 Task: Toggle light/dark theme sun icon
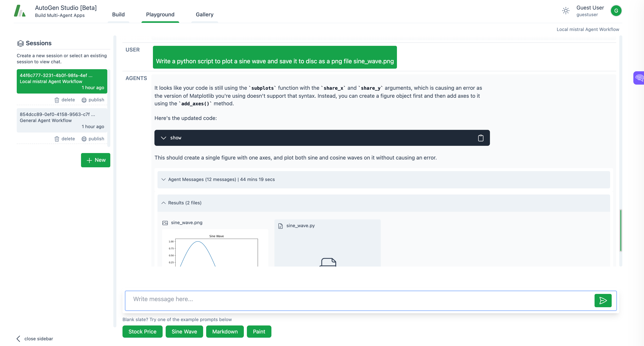[566, 11]
